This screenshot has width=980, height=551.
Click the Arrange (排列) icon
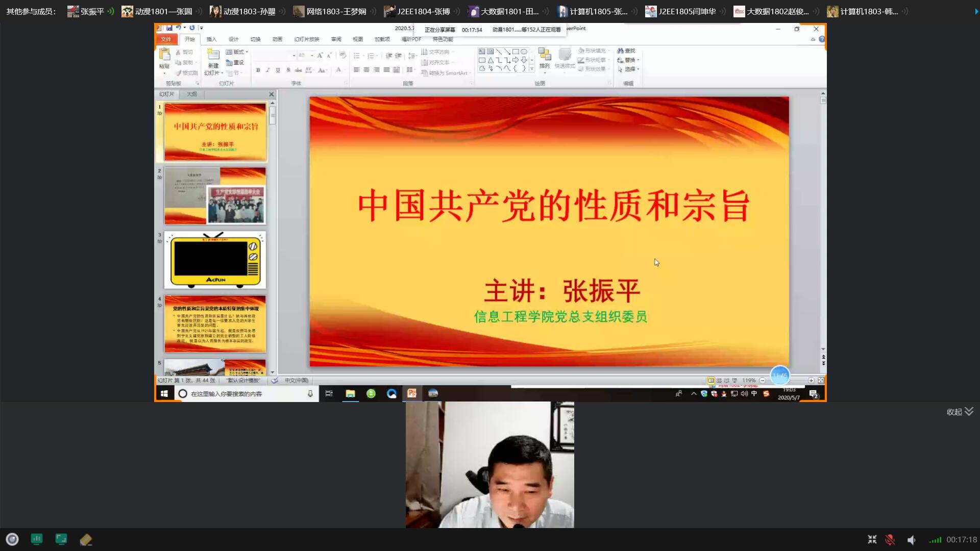coord(544,55)
